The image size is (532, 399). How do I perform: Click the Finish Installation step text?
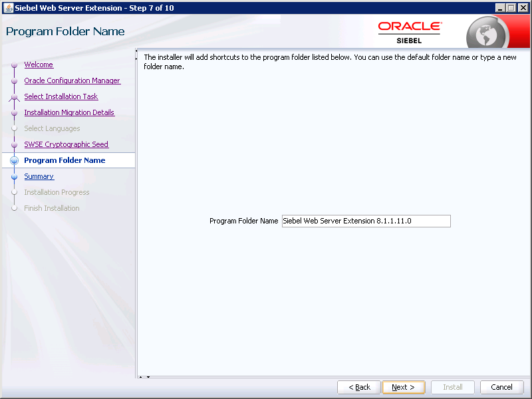[52, 208]
